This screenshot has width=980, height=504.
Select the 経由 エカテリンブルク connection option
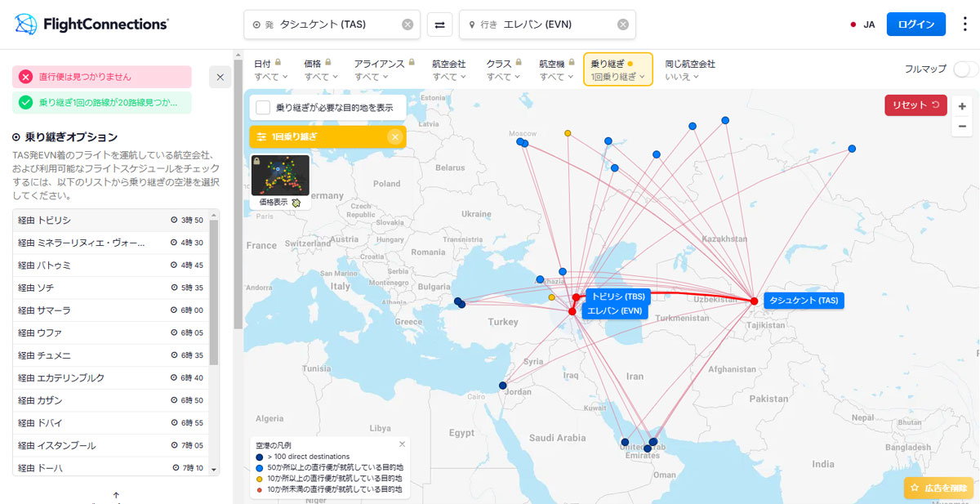point(111,377)
